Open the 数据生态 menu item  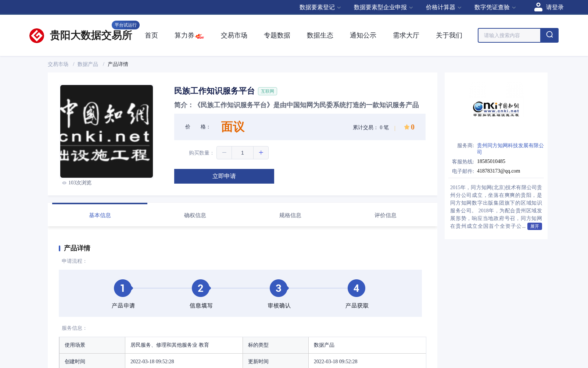(x=320, y=35)
